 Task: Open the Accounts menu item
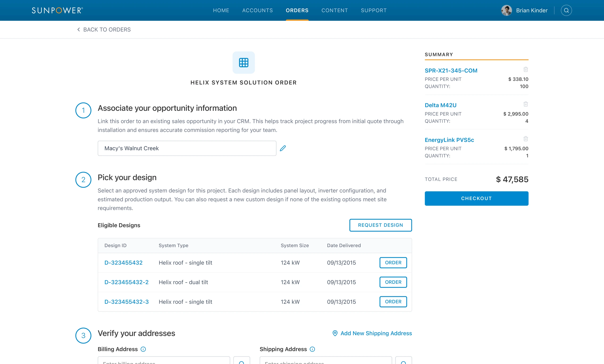point(257,10)
